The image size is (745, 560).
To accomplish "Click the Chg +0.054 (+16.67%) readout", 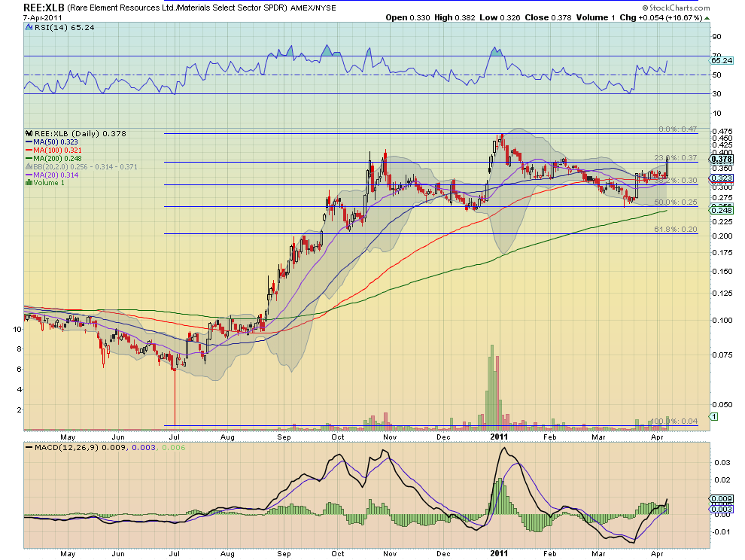I will pos(661,17).
